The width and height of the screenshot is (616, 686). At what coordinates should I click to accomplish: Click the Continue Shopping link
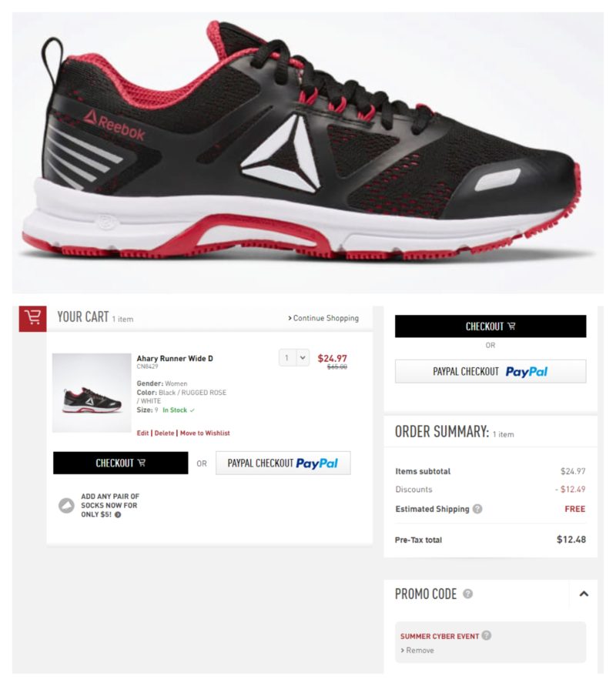[323, 318]
